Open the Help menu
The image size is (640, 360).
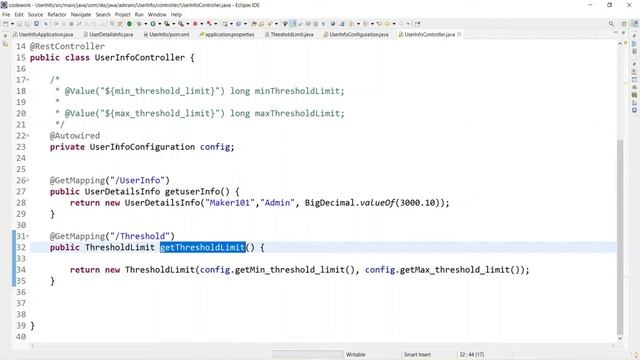tap(176, 14)
